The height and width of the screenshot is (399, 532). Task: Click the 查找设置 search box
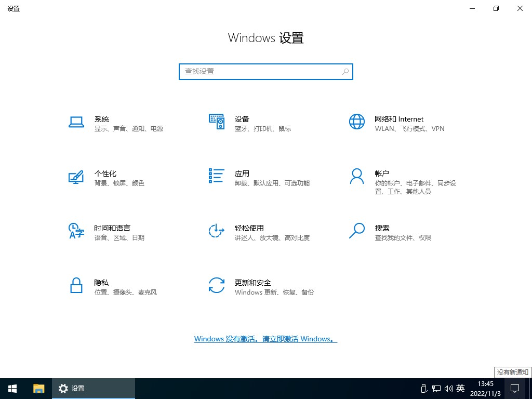[260, 72]
